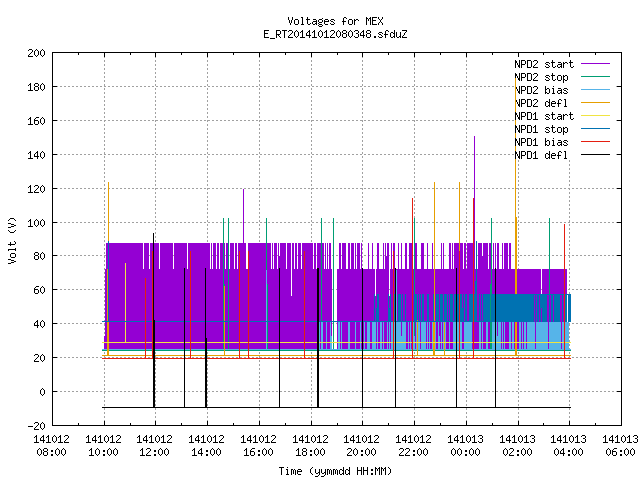
Task: Click the "NPD1 stop" legend label
Action: (x=541, y=129)
